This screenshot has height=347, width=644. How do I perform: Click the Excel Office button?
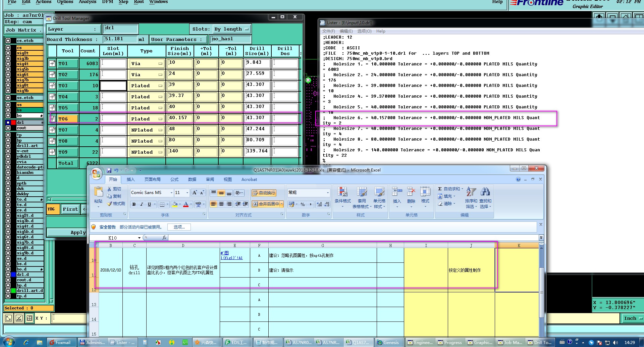[96, 173]
